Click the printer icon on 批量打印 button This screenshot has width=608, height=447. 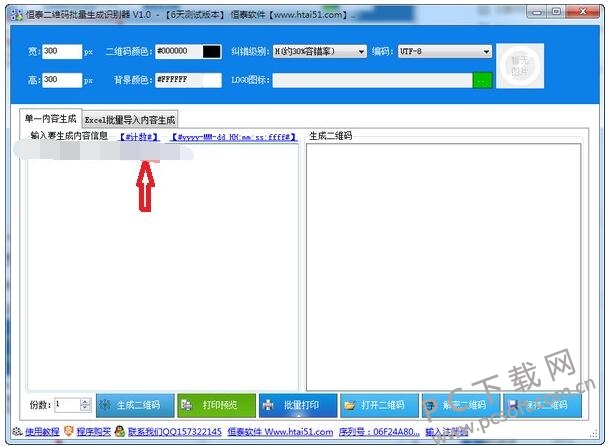[x=268, y=405]
